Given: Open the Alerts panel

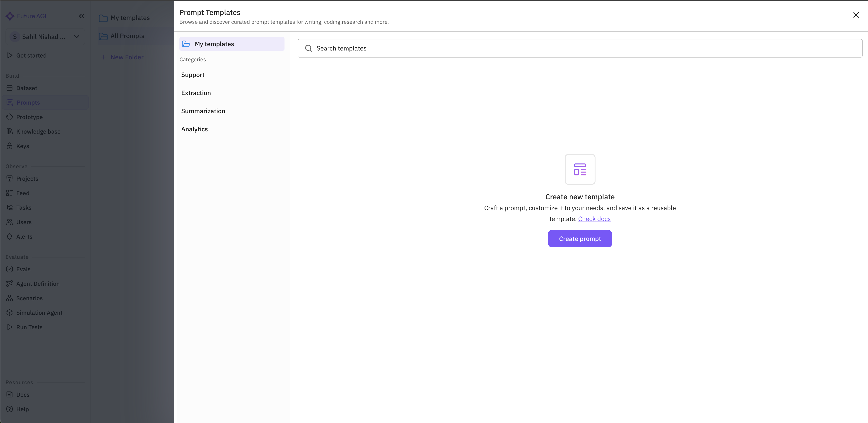Looking at the screenshot, I should (24, 236).
